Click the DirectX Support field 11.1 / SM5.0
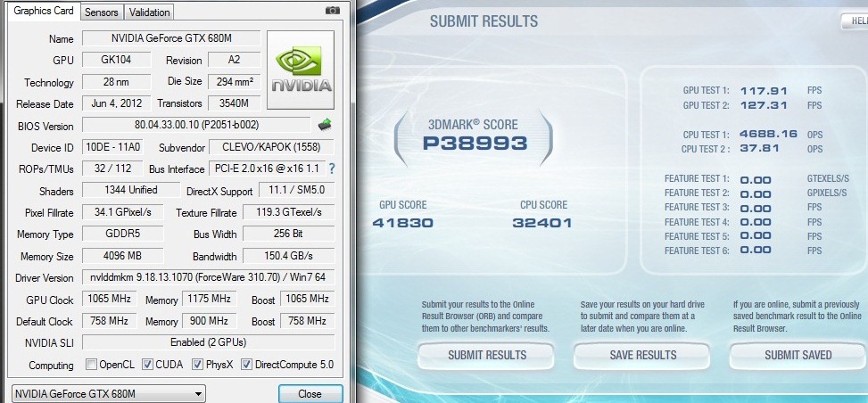The width and height of the screenshot is (868, 403). click(297, 190)
